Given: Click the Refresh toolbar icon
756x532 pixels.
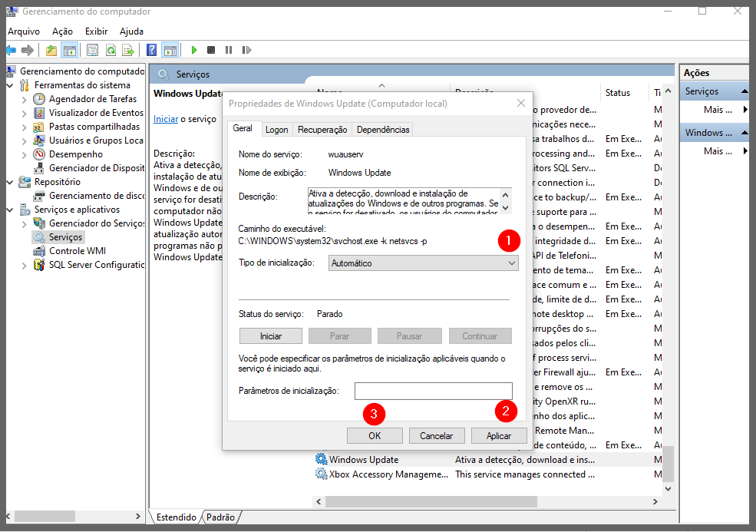Looking at the screenshot, I should point(111,50).
